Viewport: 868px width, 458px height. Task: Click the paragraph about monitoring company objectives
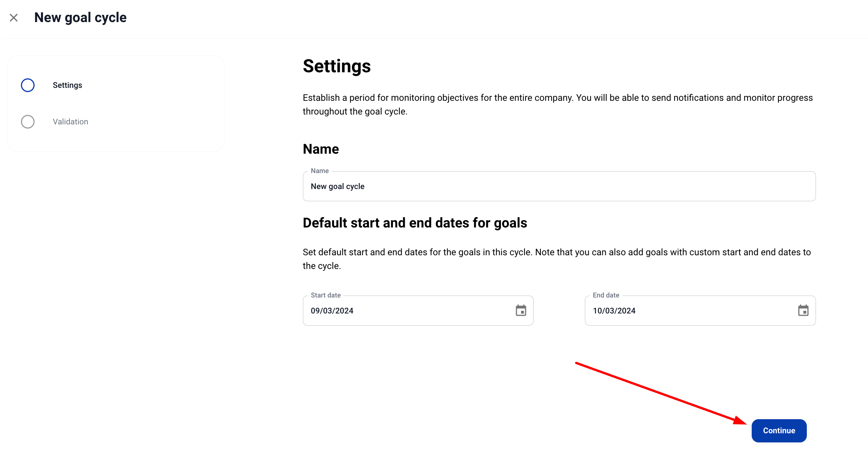(x=558, y=105)
